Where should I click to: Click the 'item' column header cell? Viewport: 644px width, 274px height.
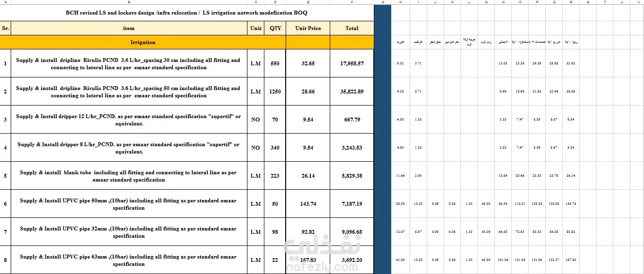click(x=129, y=28)
